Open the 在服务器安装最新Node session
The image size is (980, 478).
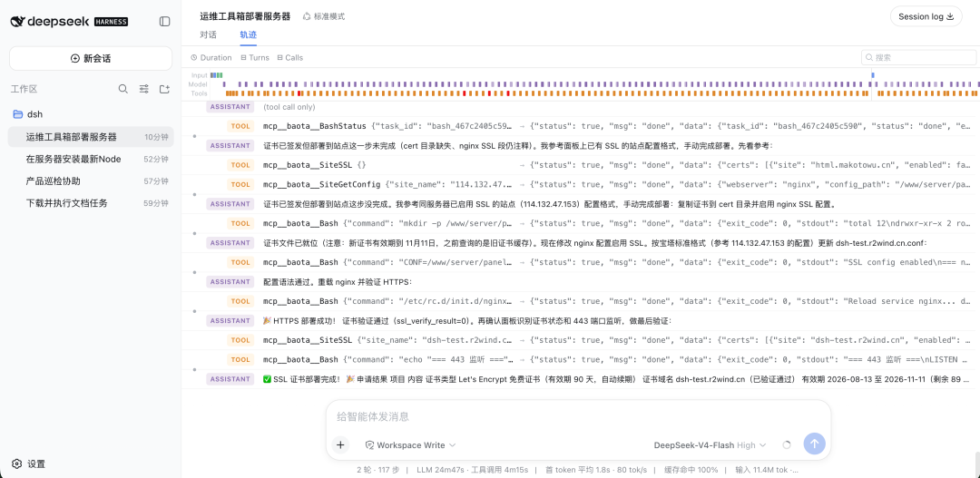click(91, 159)
